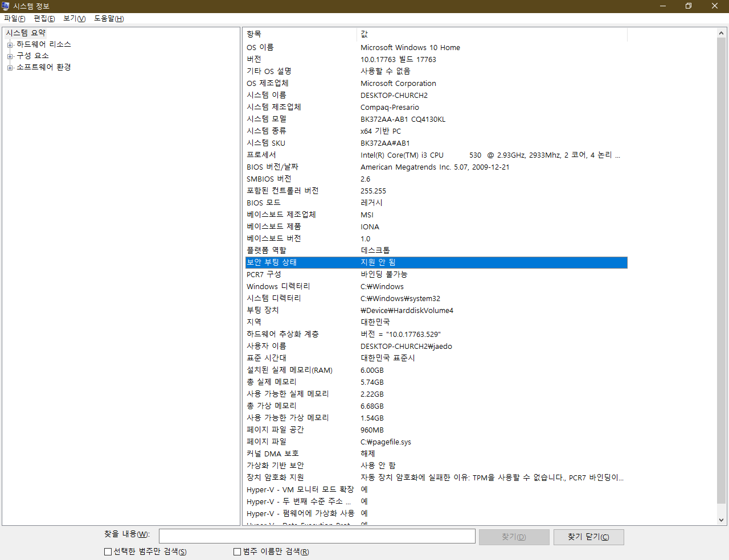Select the 총 실제 메모리 row
The image size is (729, 560).
[x=436, y=382]
